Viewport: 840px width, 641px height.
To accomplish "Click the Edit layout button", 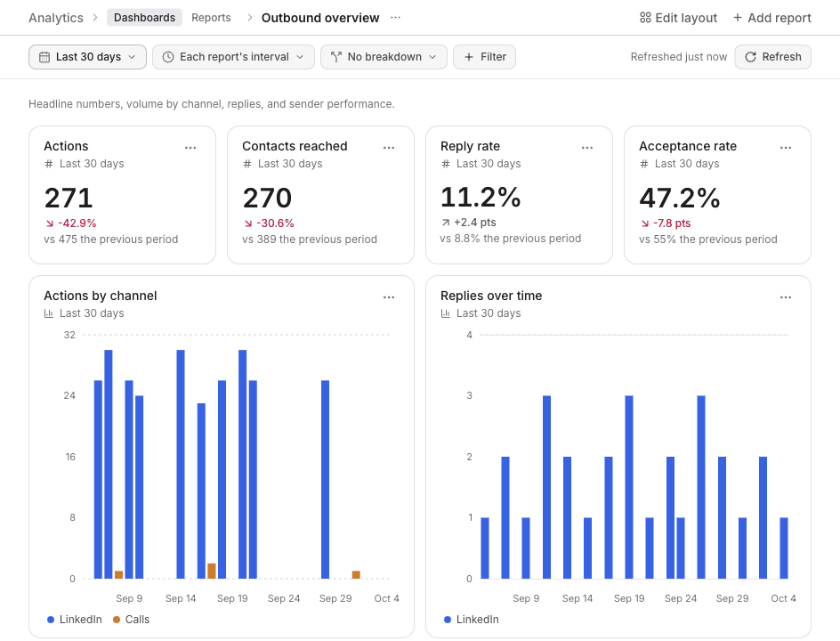I will click(678, 18).
